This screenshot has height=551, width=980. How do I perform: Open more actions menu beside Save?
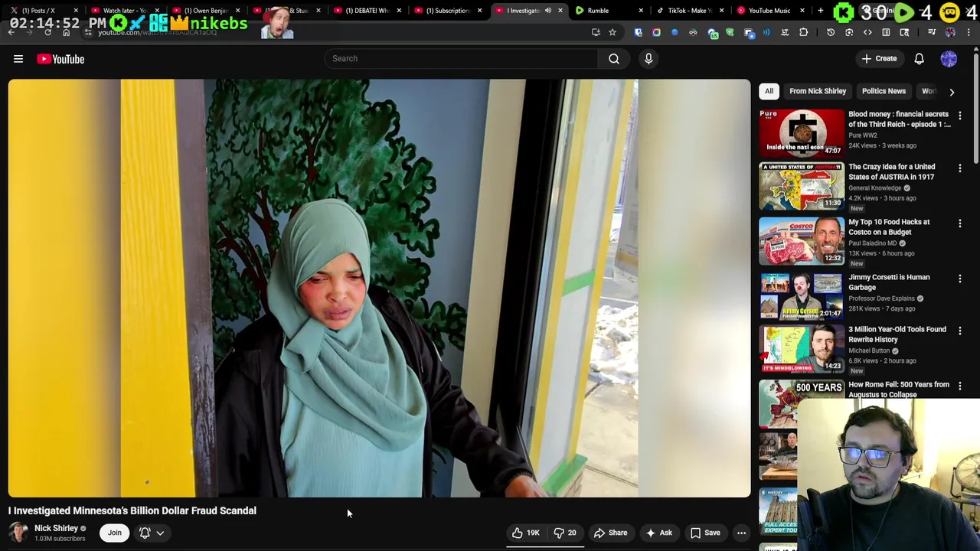tap(741, 533)
